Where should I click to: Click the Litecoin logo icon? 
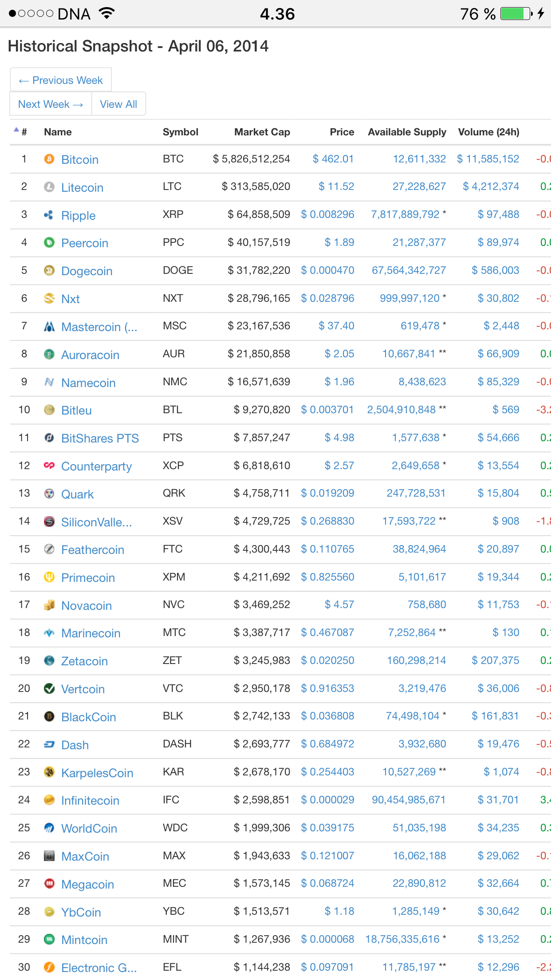[x=49, y=187]
